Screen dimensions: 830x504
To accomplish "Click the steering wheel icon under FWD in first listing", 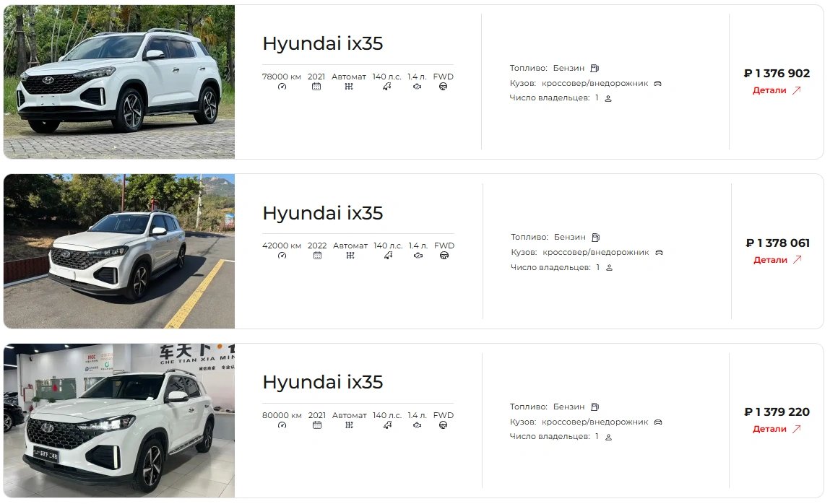I will (x=443, y=87).
